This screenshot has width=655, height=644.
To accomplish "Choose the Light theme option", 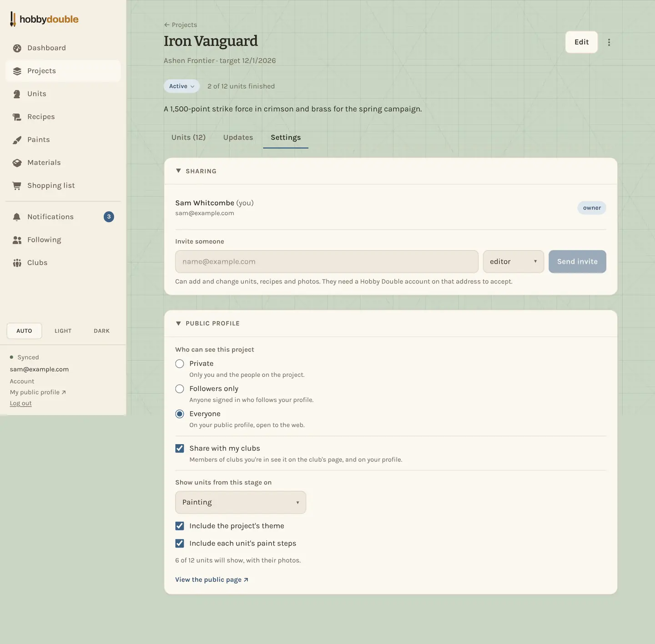I will tap(63, 331).
